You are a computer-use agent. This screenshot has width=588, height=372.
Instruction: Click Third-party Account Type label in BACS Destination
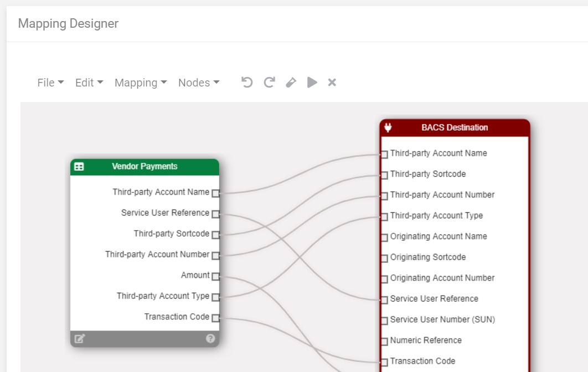click(436, 216)
